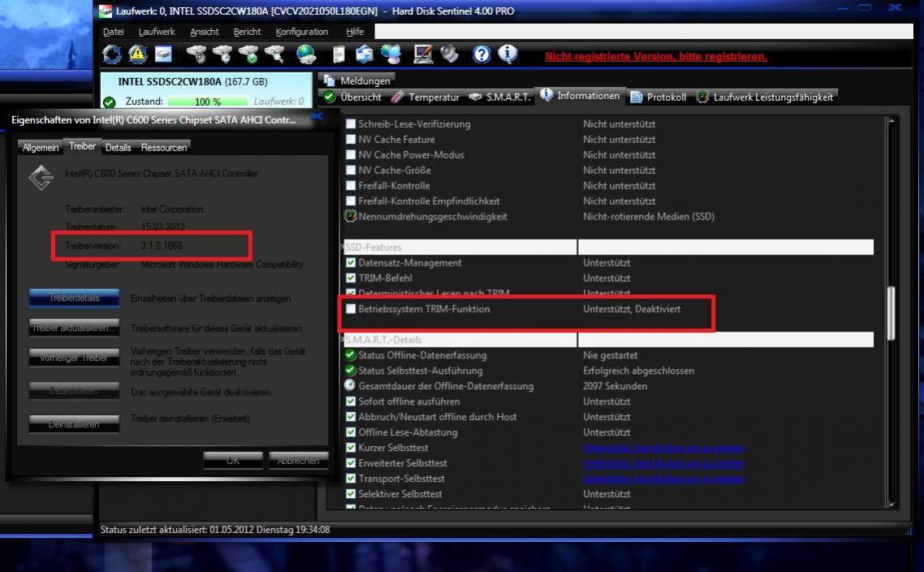924x572 pixels.
Task: Click the first disk test toolbar icon
Action: (196, 54)
